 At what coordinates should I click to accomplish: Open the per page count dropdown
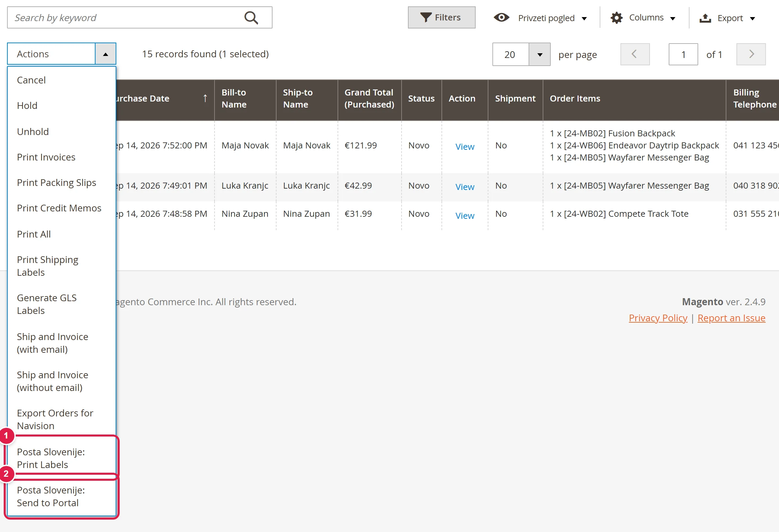(539, 54)
